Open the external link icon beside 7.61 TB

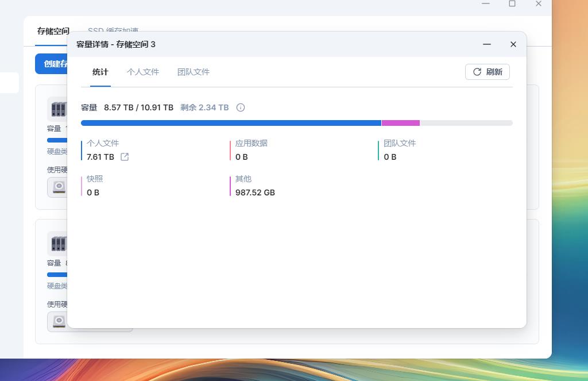(125, 157)
